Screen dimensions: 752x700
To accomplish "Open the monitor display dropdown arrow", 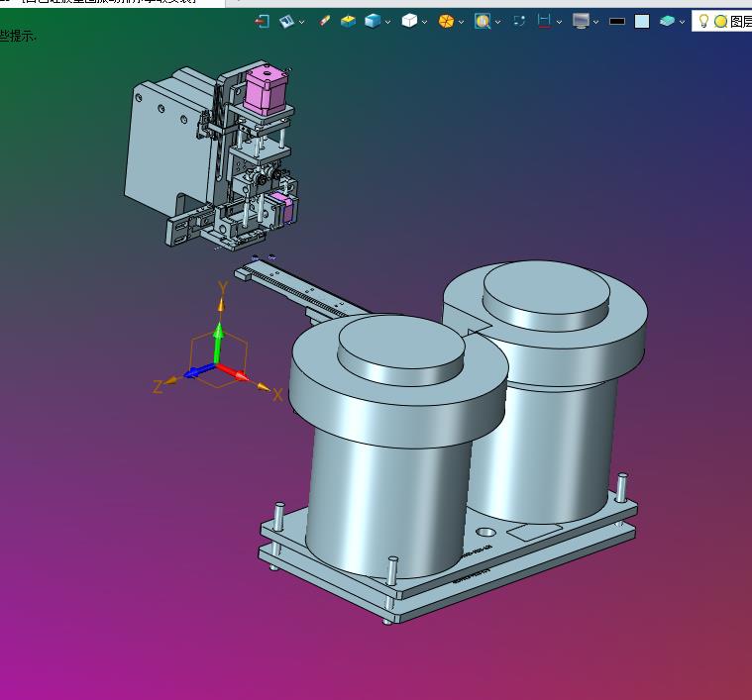I will tap(595, 22).
